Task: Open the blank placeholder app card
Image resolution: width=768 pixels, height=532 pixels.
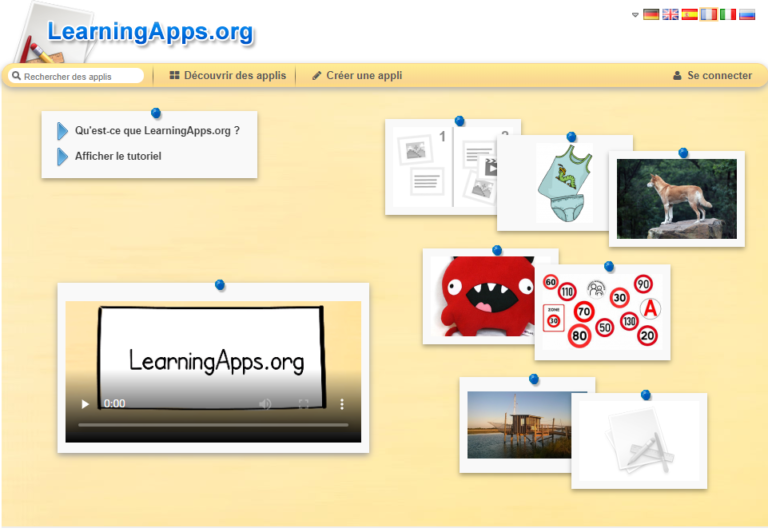Action: point(639,441)
